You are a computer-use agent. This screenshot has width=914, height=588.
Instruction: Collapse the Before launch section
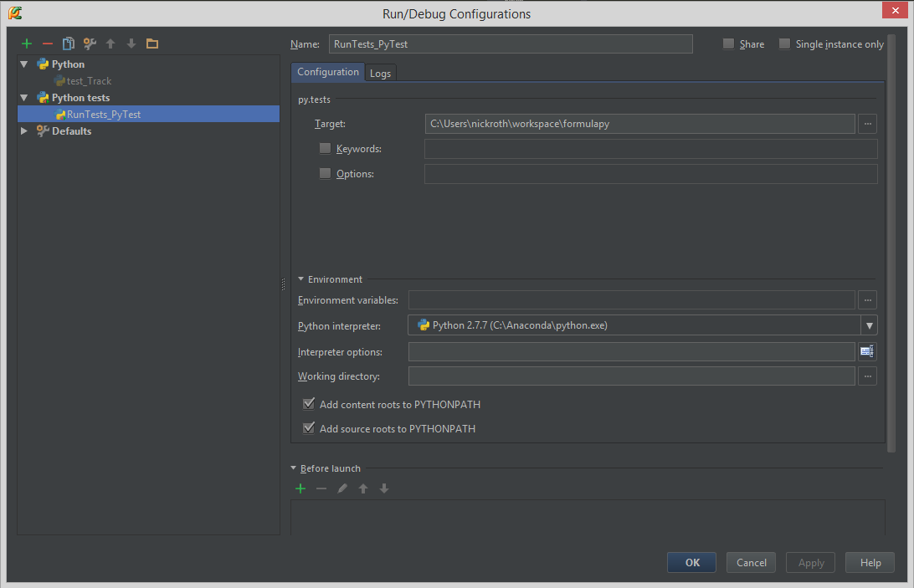pyautogui.click(x=293, y=468)
